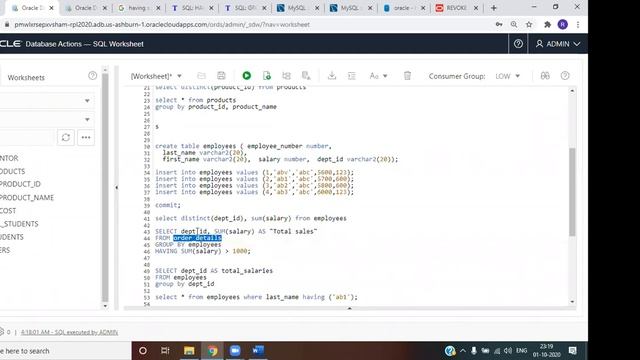Viewport: 640px width, 360px height.
Task: Open the ADMIN user menu
Action: pos(558,44)
